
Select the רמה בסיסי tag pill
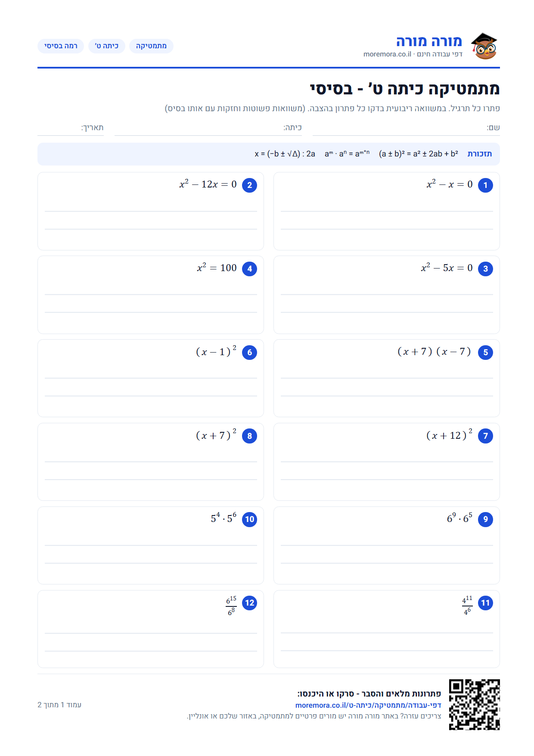pos(61,46)
